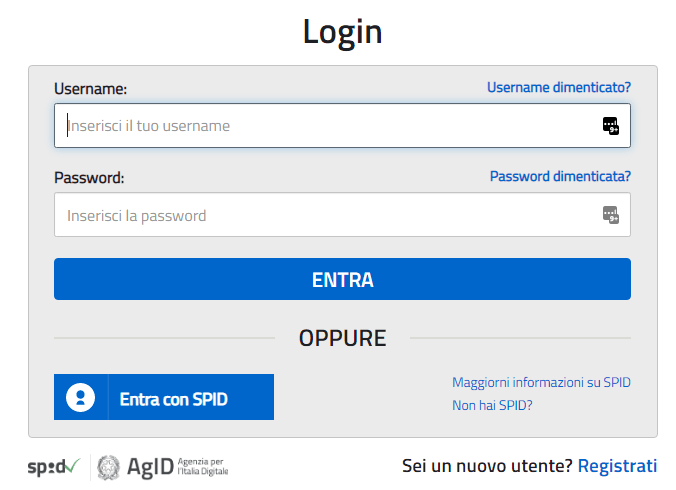Screen dimensions: 676x490
Task: Click the 'Login' page heading
Action: (342, 32)
